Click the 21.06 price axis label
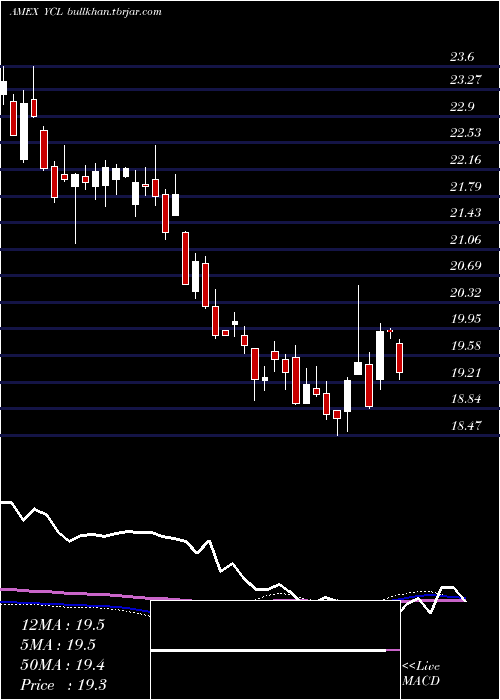The image size is (500, 700). [x=466, y=240]
